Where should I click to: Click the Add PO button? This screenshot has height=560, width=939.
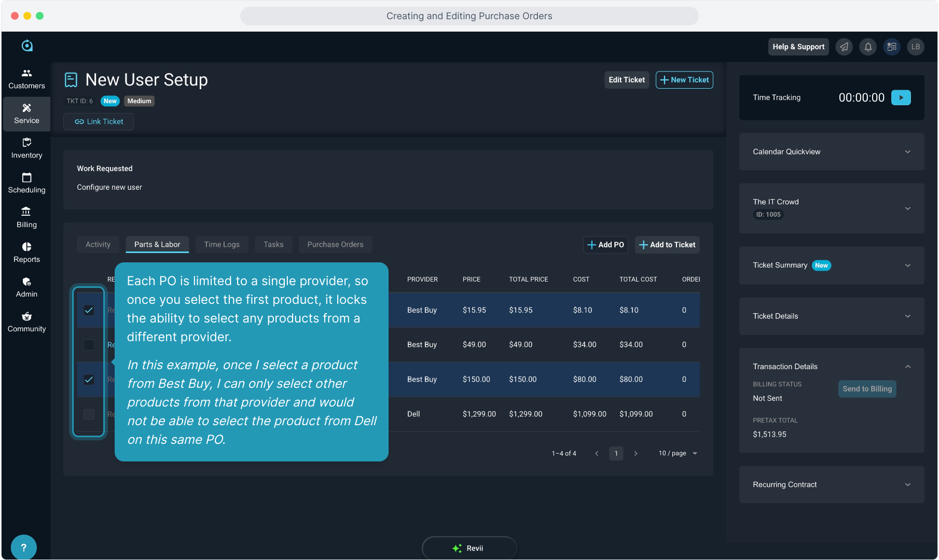pyautogui.click(x=605, y=245)
